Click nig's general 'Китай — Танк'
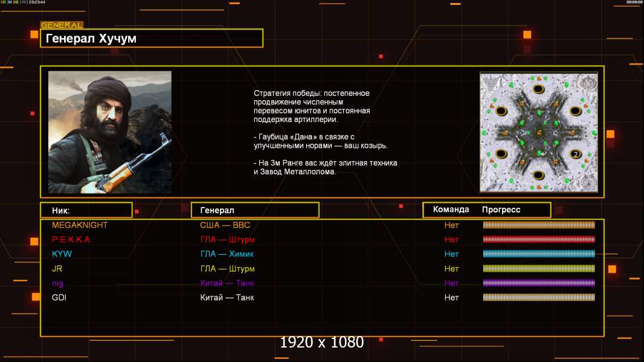This screenshot has height=362, width=644. (227, 284)
